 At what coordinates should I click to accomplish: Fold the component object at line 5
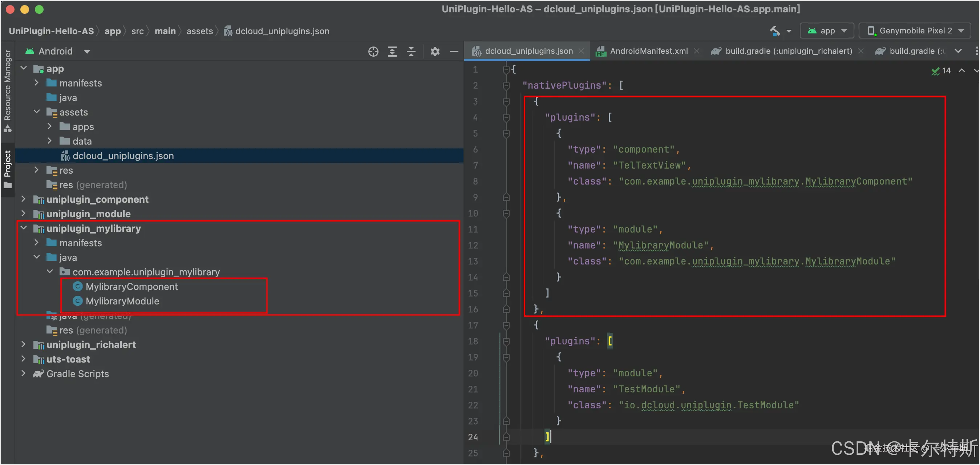point(506,134)
